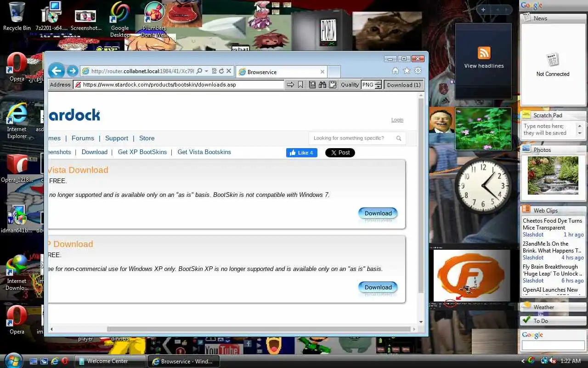
Task: Open the Google Desktop shortcut icon
Action: pos(120,20)
